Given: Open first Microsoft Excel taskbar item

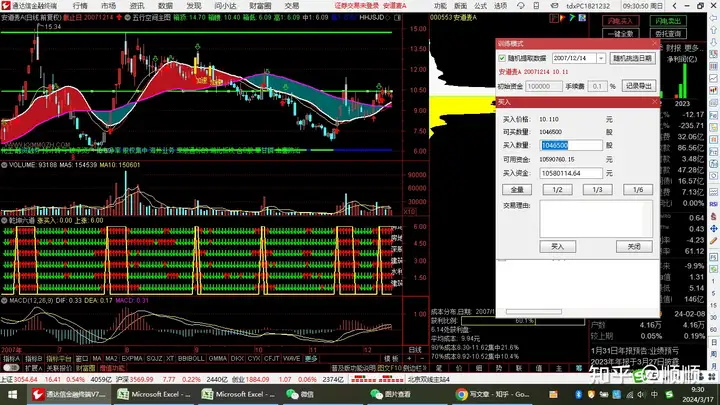Looking at the screenshot, I should coord(155,394).
